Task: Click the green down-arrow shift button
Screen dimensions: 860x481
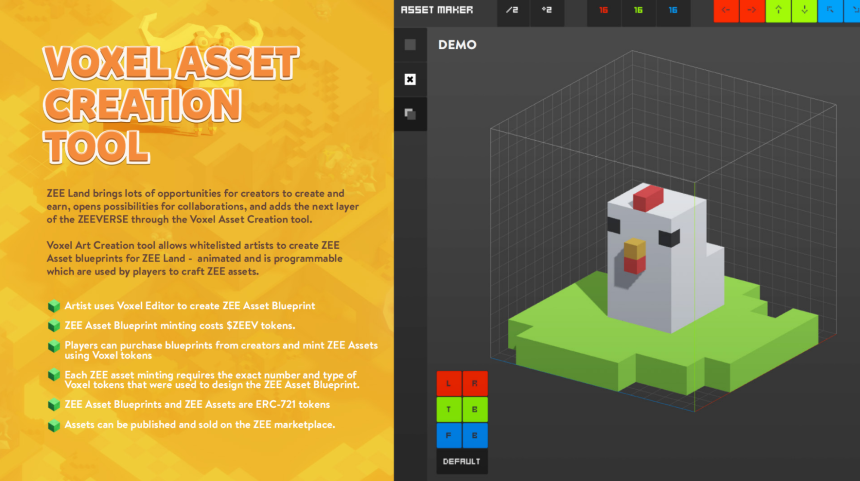Action: pyautogui.click(x=805, y=11)
